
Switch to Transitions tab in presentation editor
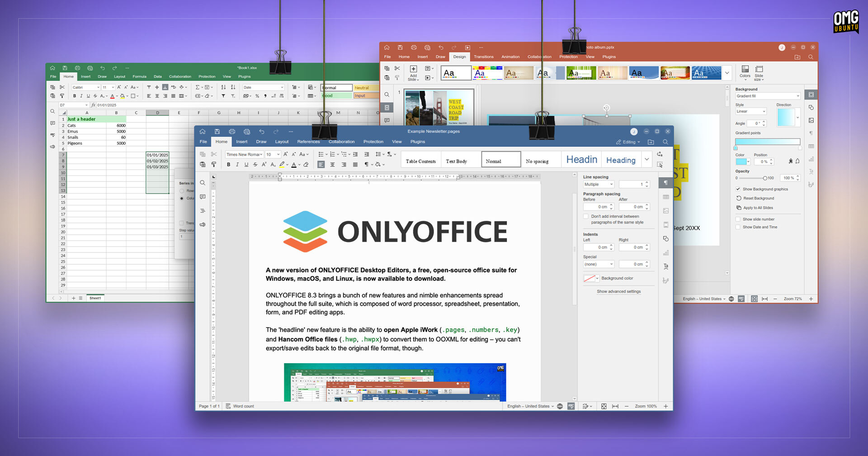pyautogui.click(x=483, y=57)
